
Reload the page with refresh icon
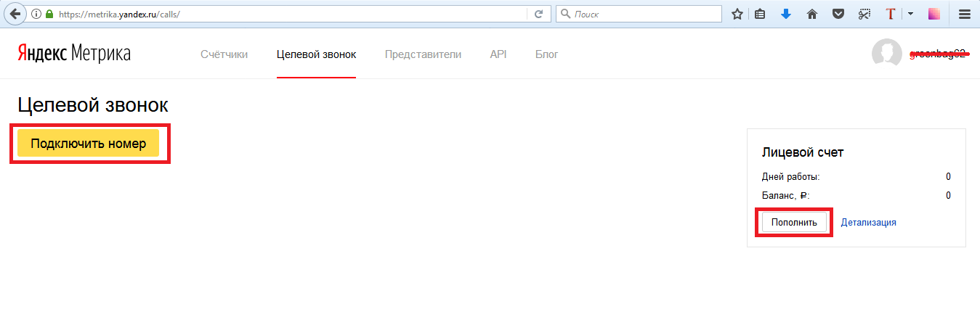539,14
